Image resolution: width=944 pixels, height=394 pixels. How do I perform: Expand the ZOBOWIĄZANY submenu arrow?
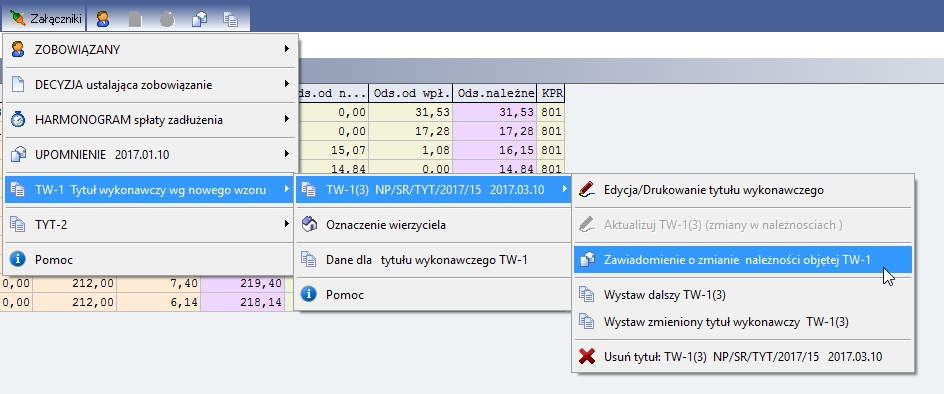coord(287,49)
